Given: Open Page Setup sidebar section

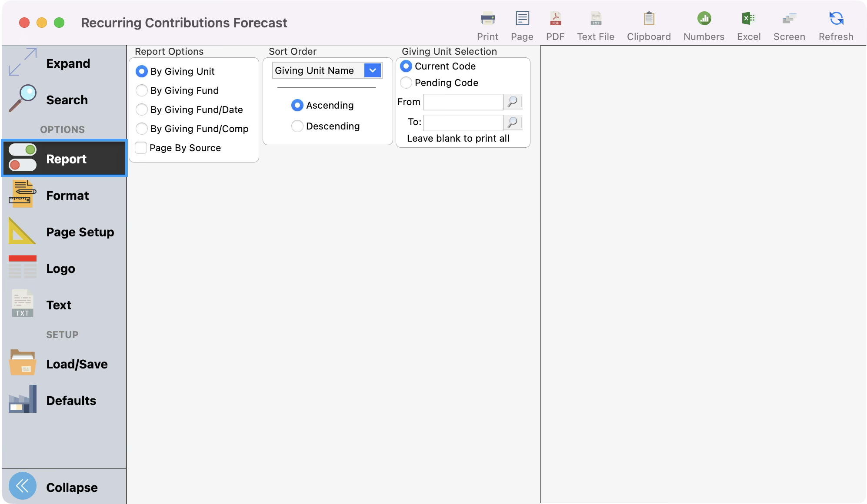Looking at the screenshot, I should (x=64, y=232).
